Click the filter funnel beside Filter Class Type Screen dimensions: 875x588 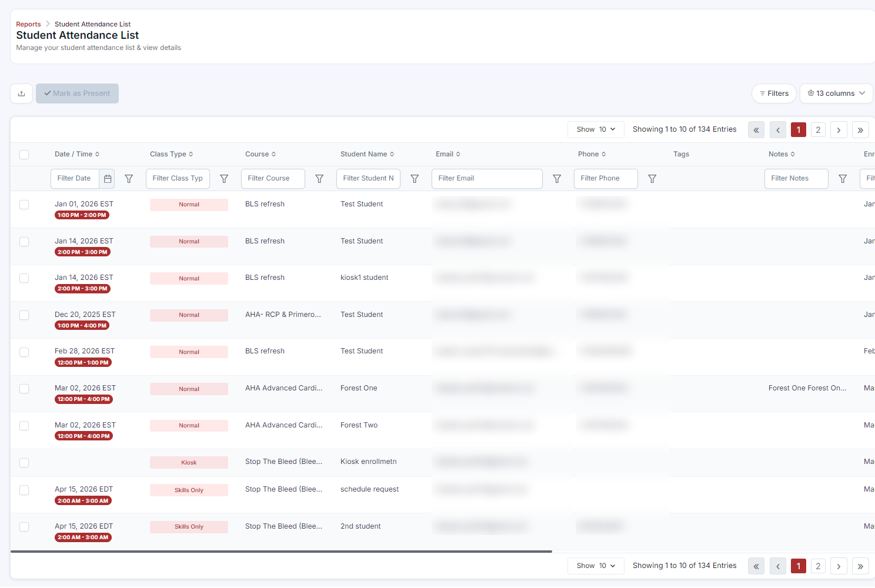tap(224, 179)
